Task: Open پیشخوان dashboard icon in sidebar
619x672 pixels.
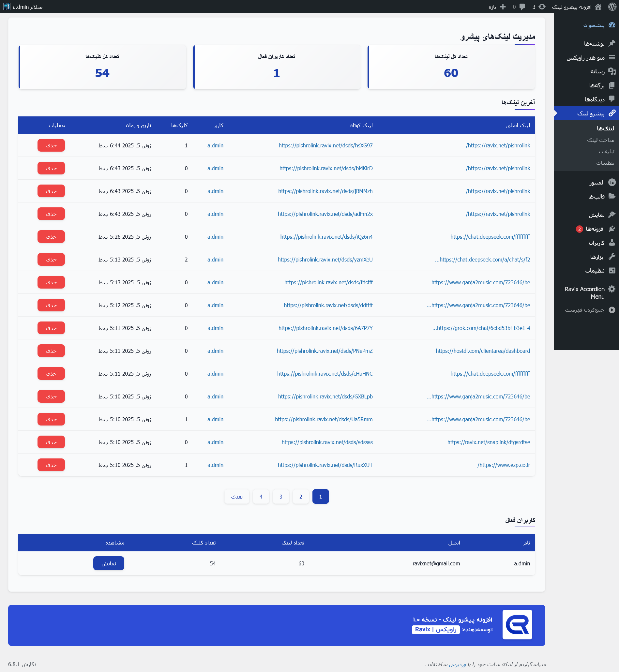Action: click(x=612, y=25)
